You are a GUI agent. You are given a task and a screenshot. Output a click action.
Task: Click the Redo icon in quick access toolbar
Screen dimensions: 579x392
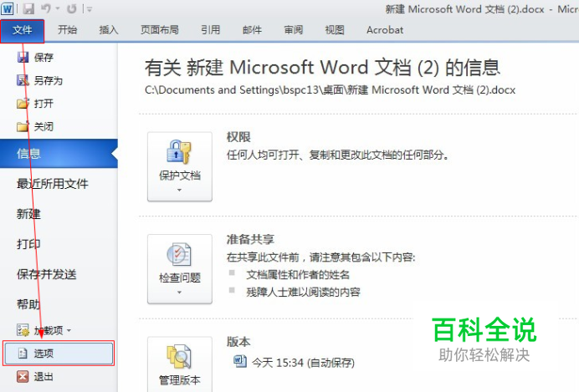pyautogui.click(x=72, y=8)
